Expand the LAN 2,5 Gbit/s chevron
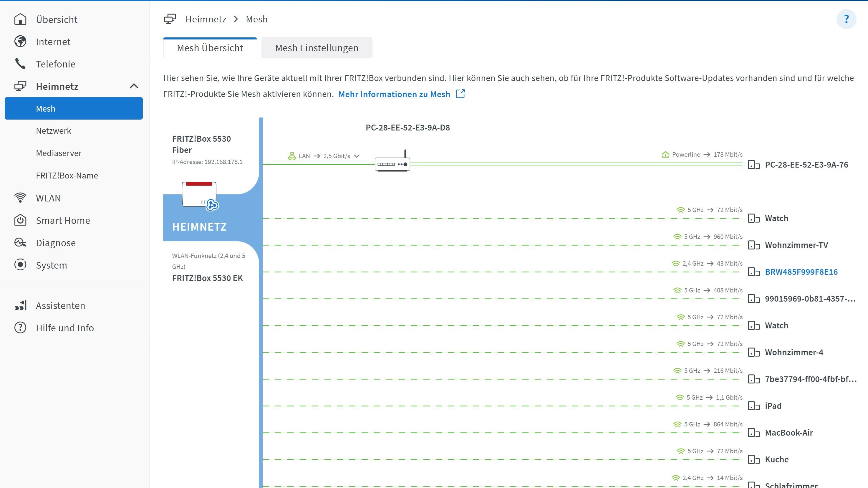This screenshot has width=868, height=488. pos(357,156)
